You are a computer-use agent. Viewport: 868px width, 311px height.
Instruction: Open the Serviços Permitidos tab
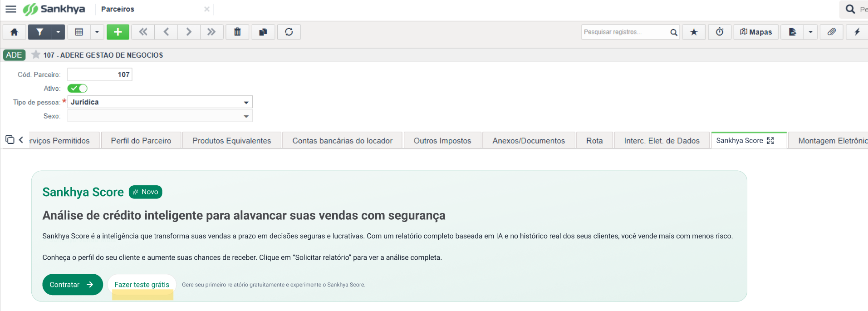[x=64, y=141]
